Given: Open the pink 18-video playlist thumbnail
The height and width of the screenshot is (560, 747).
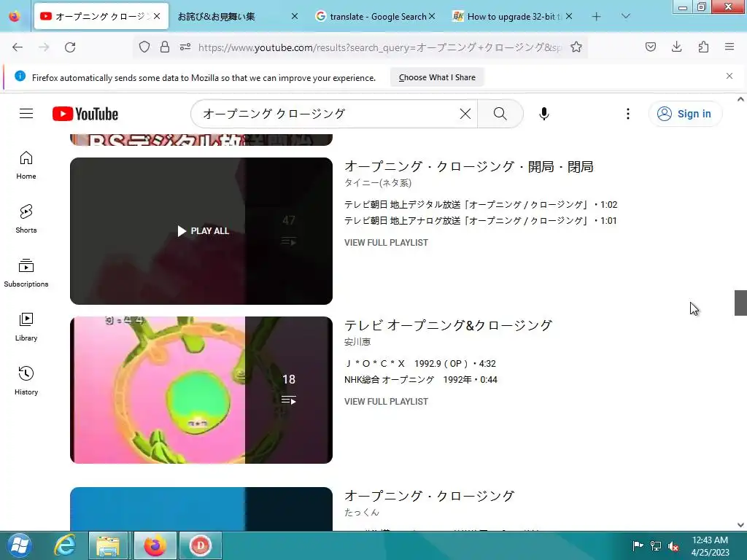Looking at the screenshot, I should coord(201,390).
